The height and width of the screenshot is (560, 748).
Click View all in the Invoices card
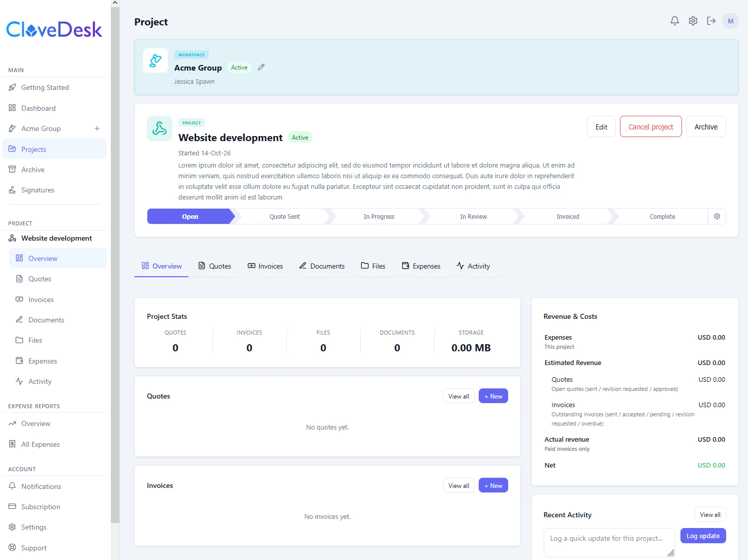coord(459,486)
